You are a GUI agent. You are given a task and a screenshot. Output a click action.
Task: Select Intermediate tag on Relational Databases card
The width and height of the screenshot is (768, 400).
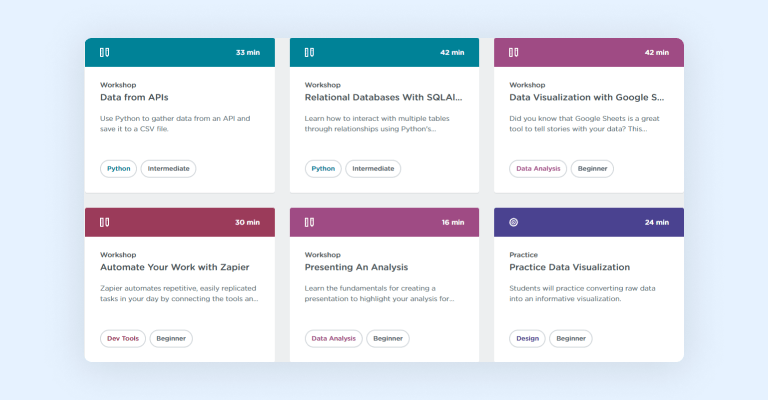coord(373,169)
